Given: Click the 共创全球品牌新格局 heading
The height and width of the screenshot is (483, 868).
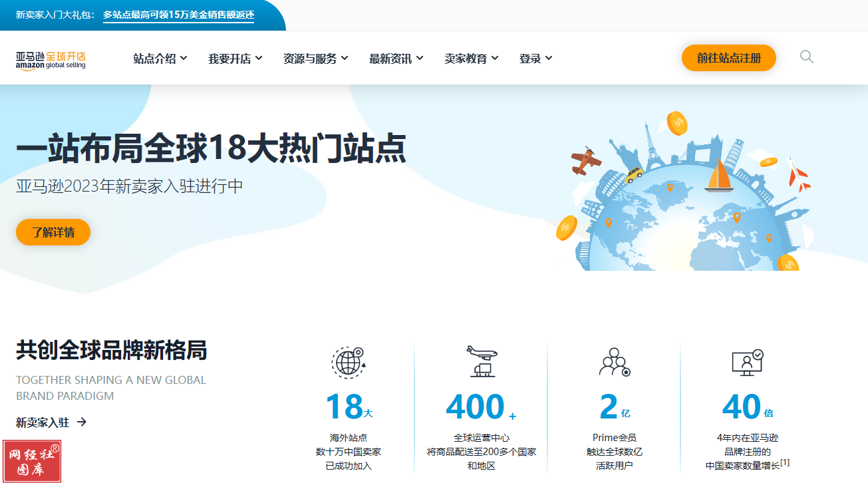Looking at the screenshot, I should pyautogui.click(x=112, y=349).
